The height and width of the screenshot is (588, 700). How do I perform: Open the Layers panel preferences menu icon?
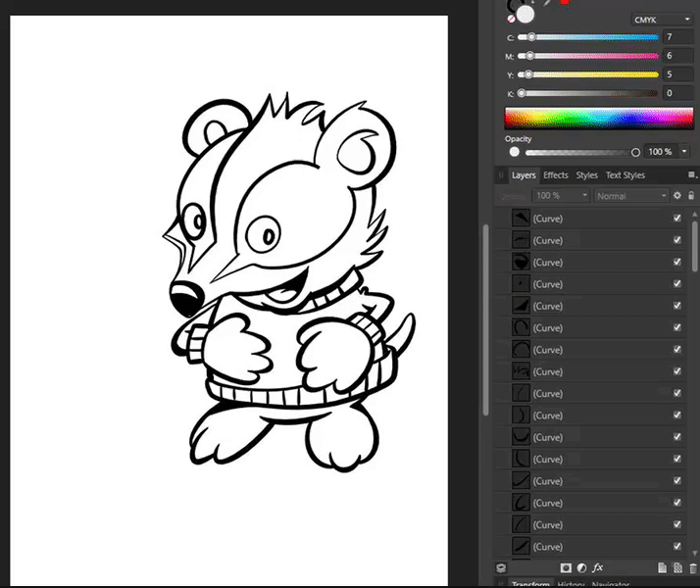click(x=692, y=174)
